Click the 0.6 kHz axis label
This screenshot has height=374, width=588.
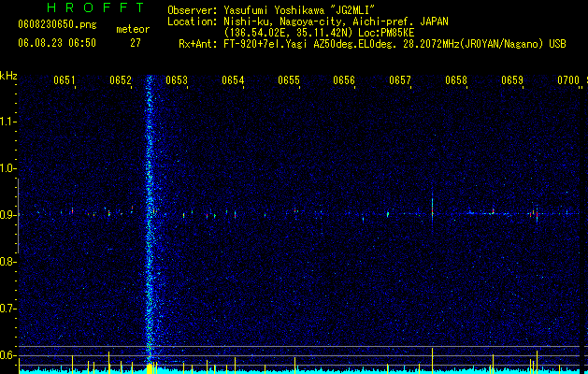(7, 355)
